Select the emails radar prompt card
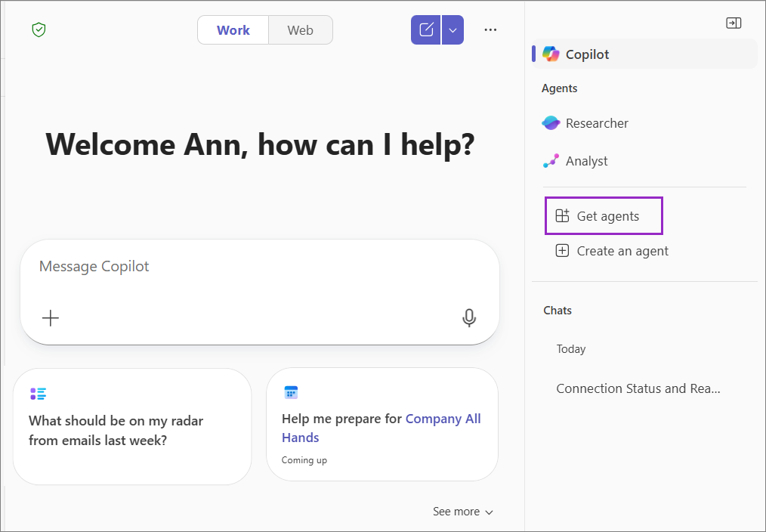The width and height of the screenshot is (766, 532). pyautogui.click(x=132, y=426)
